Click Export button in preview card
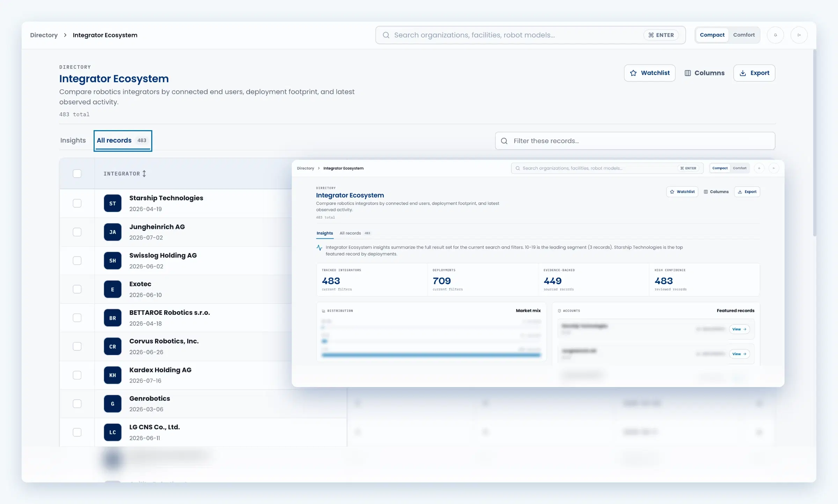 [x=747, y=192]
